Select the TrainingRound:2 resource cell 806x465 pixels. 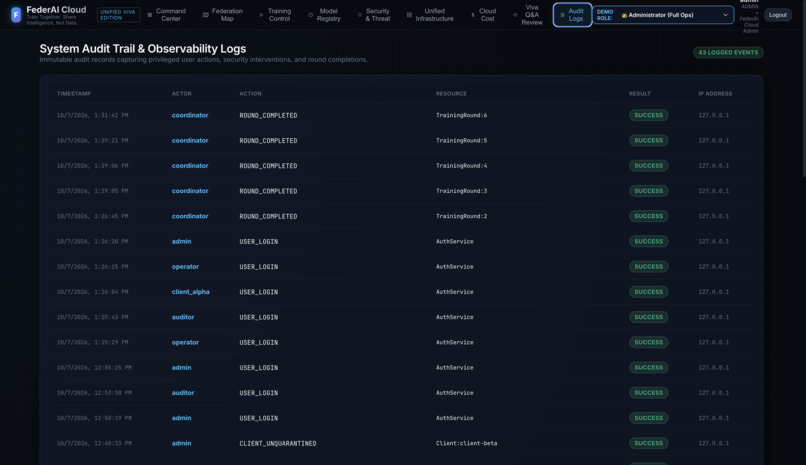pyautogui.click(x=461, y=216)
